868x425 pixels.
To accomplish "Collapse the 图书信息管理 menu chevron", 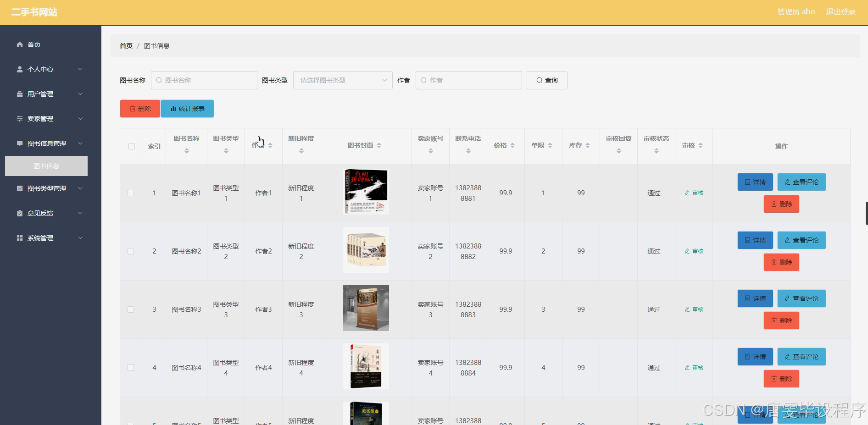I will [80, 144].
